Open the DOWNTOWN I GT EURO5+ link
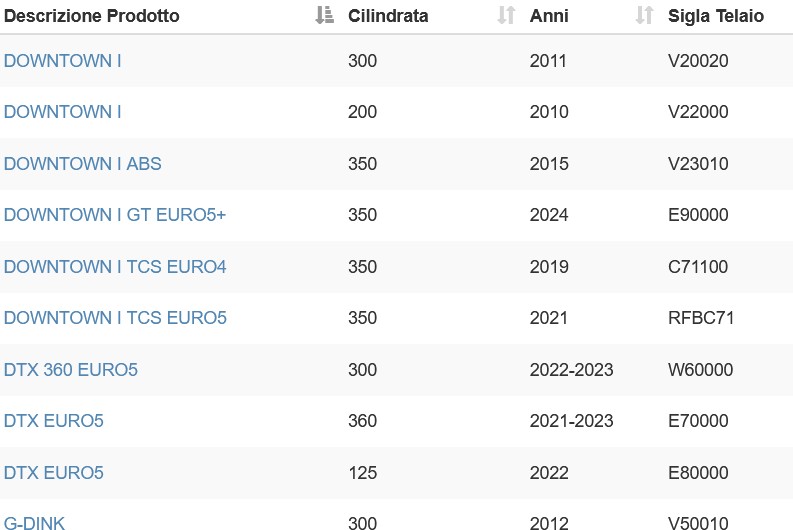The image size is (793, 530). pos(115,215)
